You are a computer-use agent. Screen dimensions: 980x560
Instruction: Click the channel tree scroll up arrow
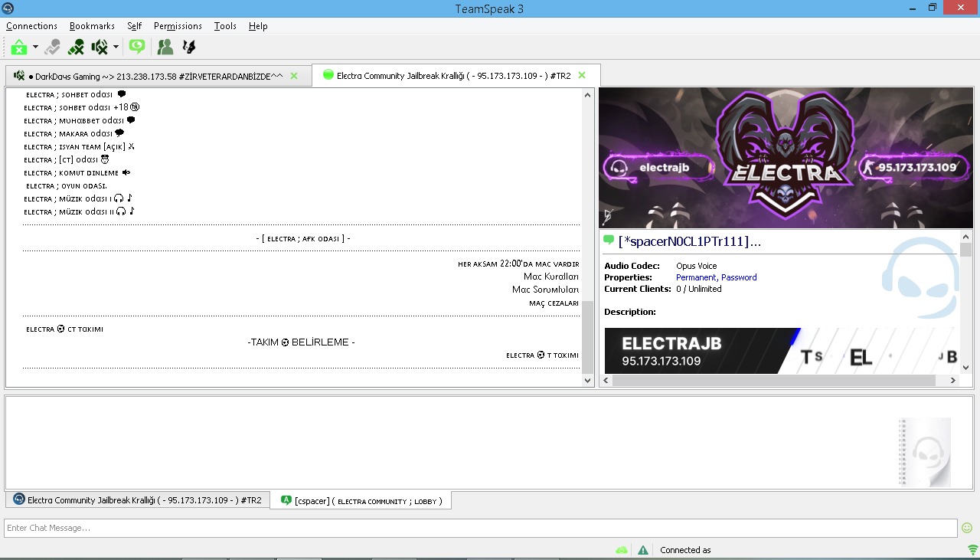click(588, 95)
